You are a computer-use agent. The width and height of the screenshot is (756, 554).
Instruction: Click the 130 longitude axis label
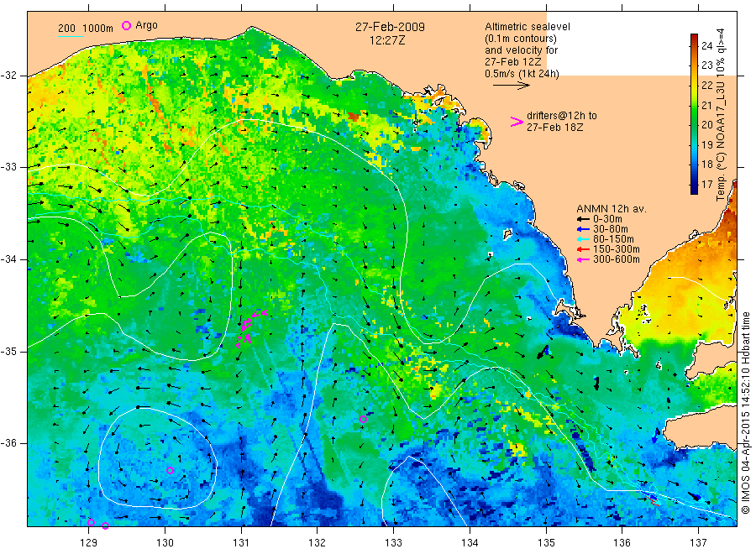[x=165, y=543]
